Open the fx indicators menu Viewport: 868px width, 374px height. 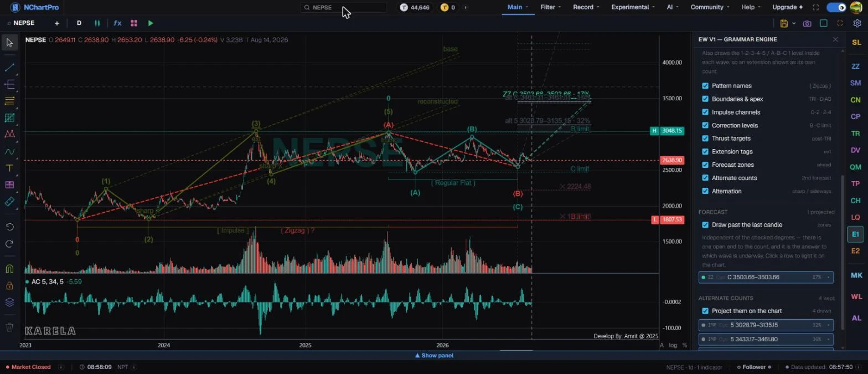pos(117,23)
